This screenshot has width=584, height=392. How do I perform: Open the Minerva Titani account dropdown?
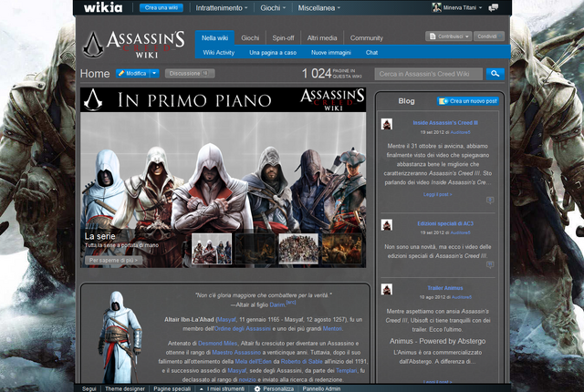tap(463, 7)
